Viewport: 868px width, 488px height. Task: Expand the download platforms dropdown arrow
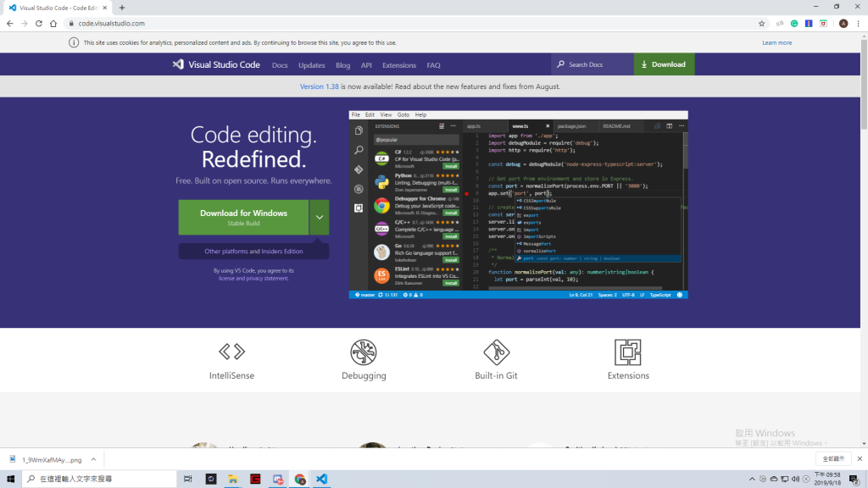pyautogui.click(x=320, y=218)
